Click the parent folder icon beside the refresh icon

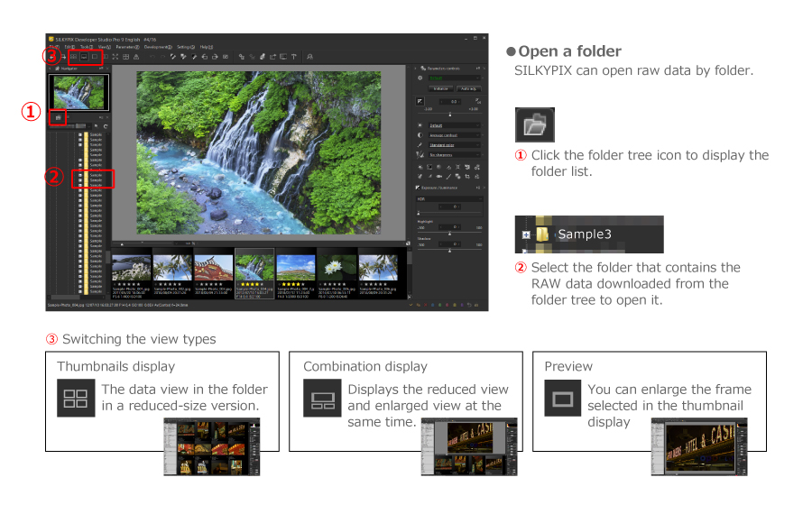pyautogui.click(x=97, y=125)
